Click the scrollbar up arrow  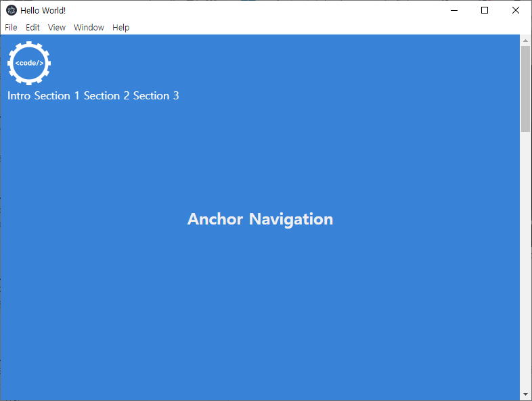click(525, 41)
